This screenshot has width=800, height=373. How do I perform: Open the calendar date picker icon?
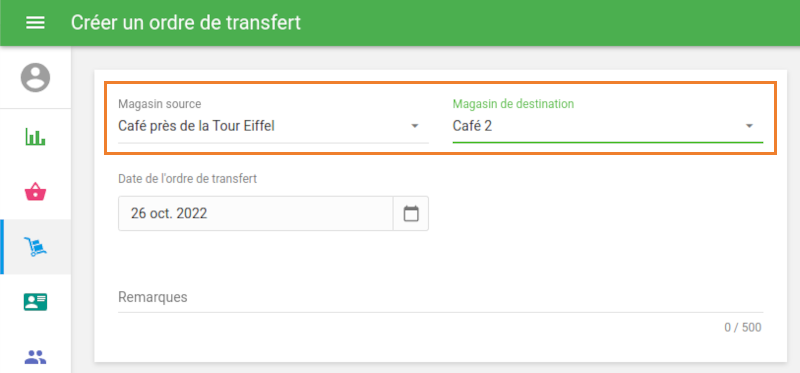tap(411, 213)
